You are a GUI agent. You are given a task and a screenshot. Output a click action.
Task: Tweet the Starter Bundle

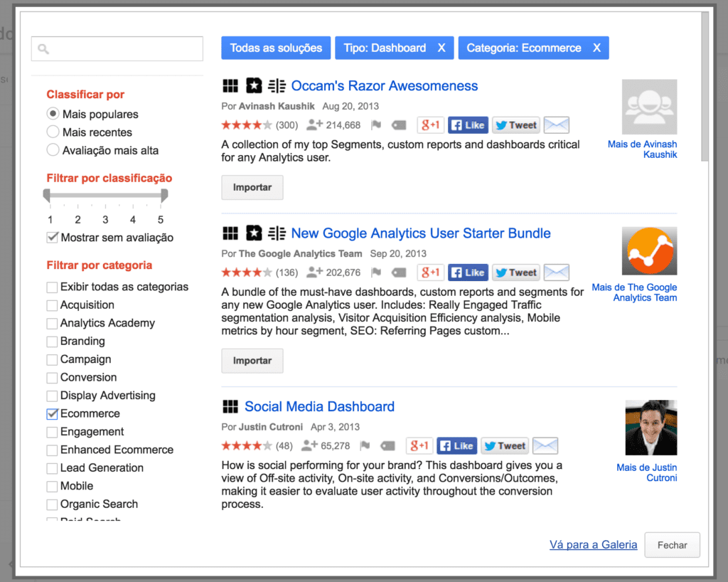click(x=516, y=273)
